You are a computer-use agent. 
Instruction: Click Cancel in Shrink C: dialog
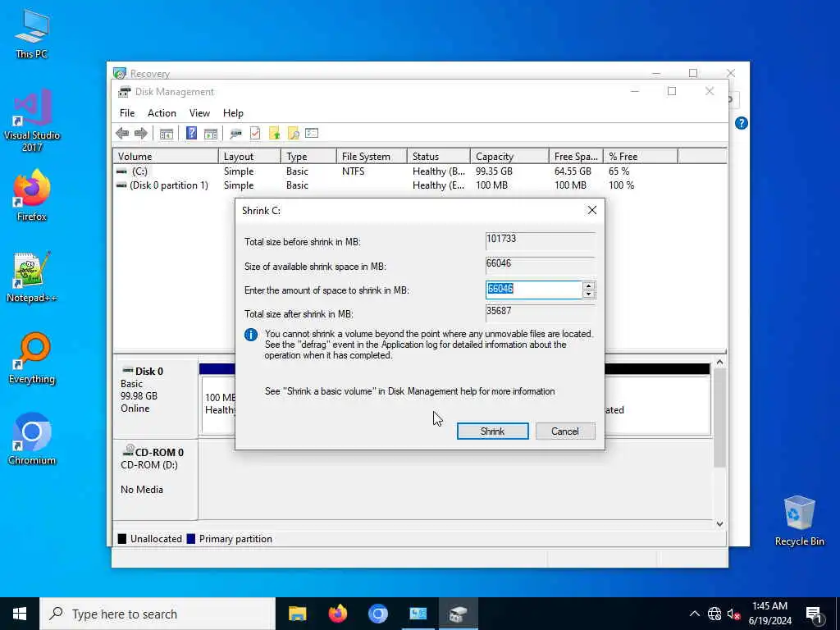565,431
